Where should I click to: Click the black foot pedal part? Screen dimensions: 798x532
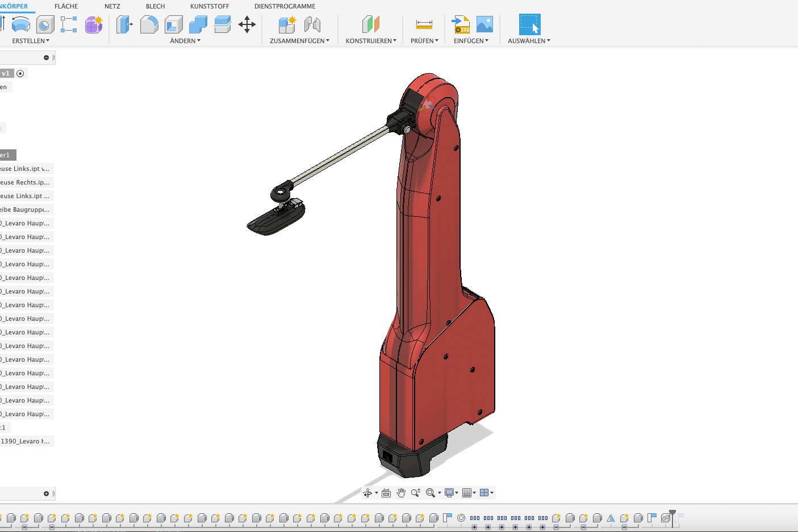pyautogui.click(x=277, y=219)
